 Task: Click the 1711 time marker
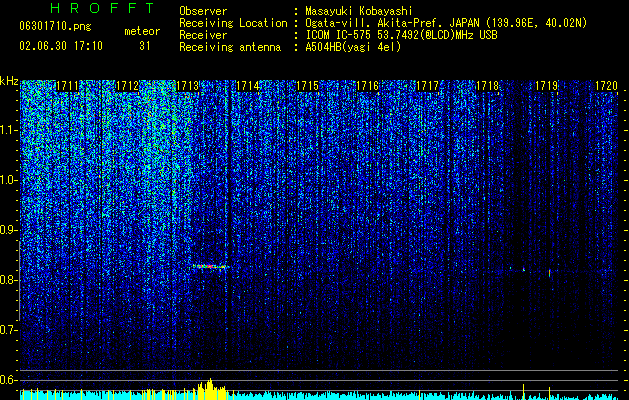(x=67, y=86)
